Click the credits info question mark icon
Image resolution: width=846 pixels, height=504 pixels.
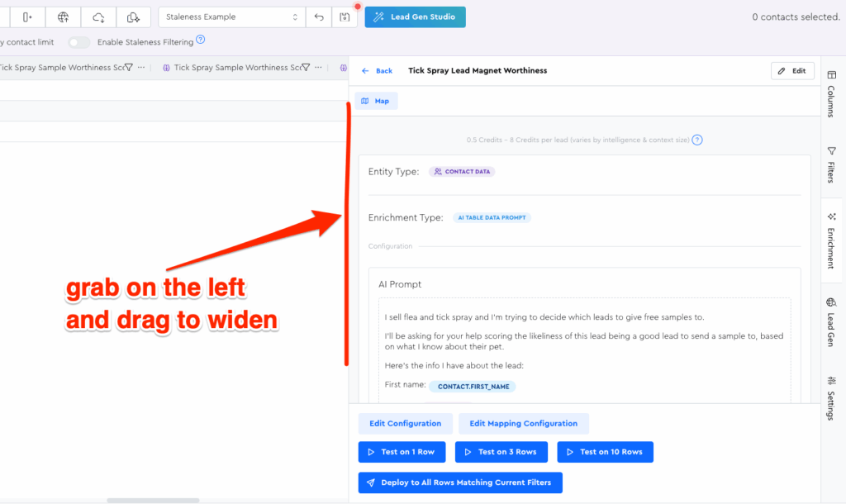(697, 140)
